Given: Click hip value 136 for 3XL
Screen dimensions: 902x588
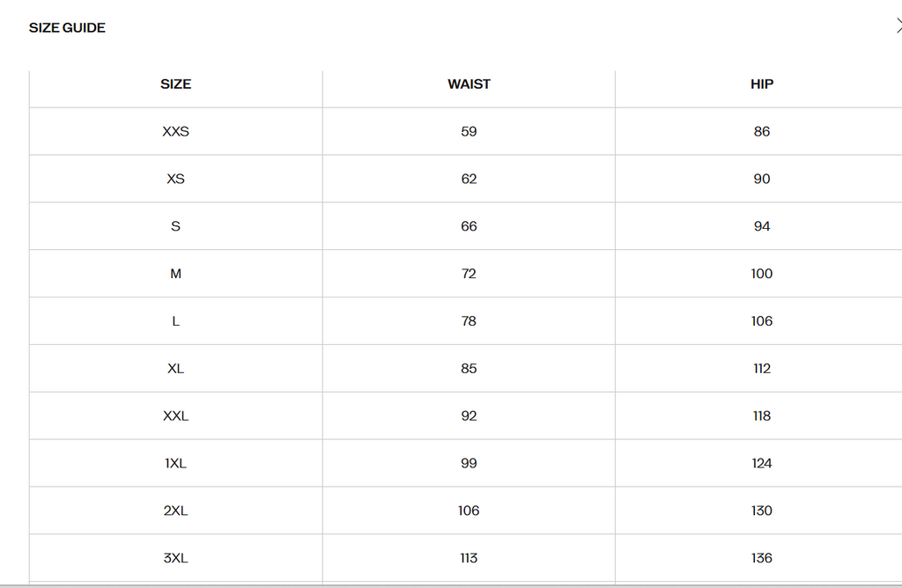Looking at the screenshot, I should click(x=762, y=559).
